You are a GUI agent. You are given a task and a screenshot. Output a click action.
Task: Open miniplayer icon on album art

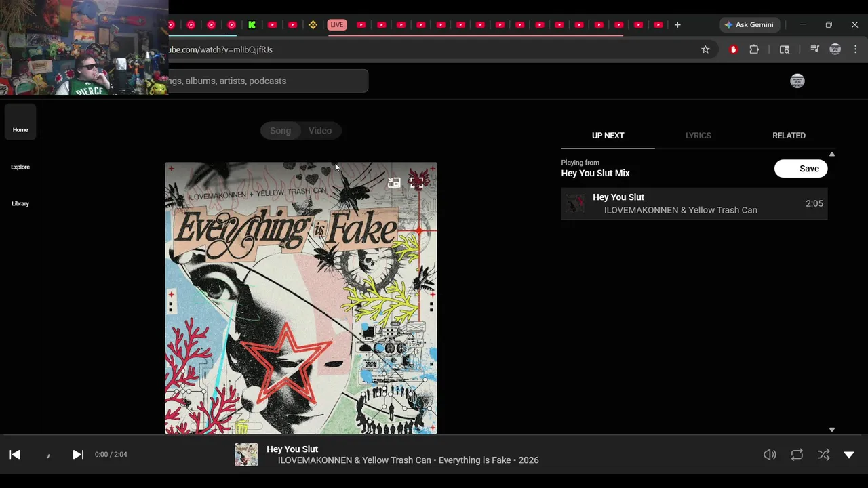coord(394,182)
